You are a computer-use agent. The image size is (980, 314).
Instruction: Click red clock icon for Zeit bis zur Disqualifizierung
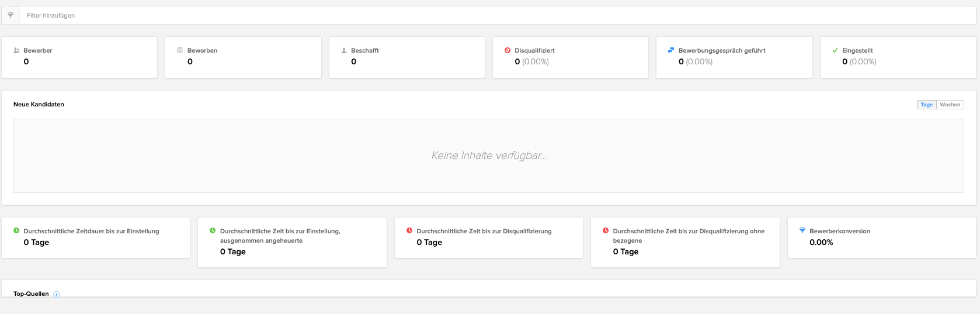[x=409, y=230]
